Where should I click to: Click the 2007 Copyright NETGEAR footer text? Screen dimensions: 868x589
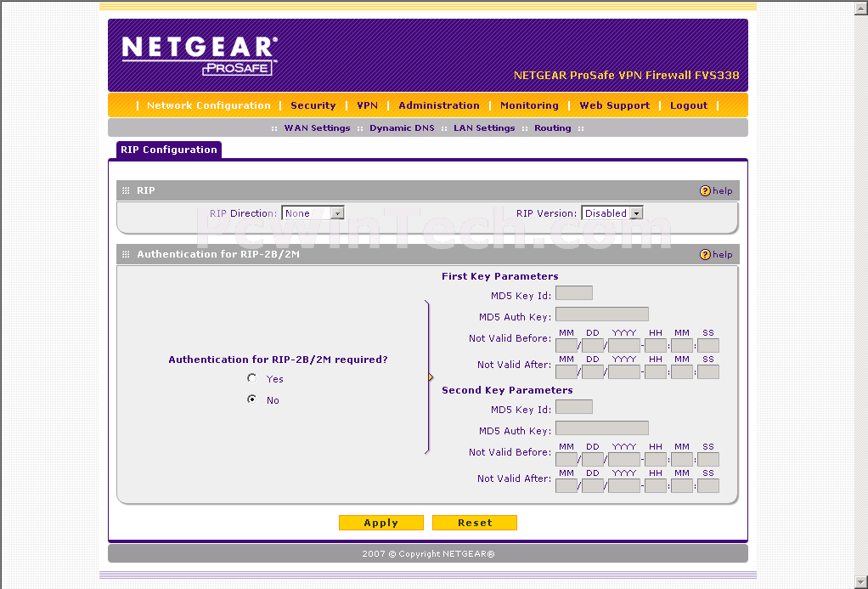(428, 553)
